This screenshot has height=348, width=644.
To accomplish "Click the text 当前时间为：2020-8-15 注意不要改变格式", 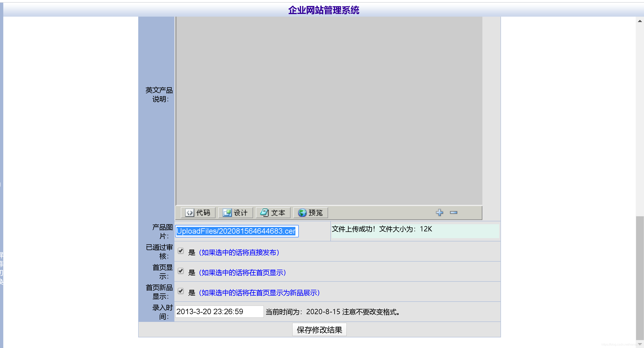I will [333, 312].
